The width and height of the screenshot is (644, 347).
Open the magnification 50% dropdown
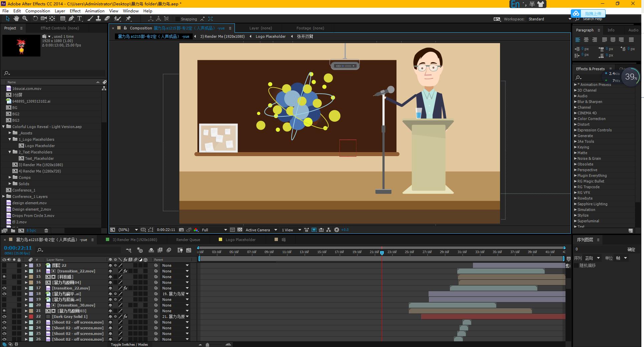click(128, 230)
